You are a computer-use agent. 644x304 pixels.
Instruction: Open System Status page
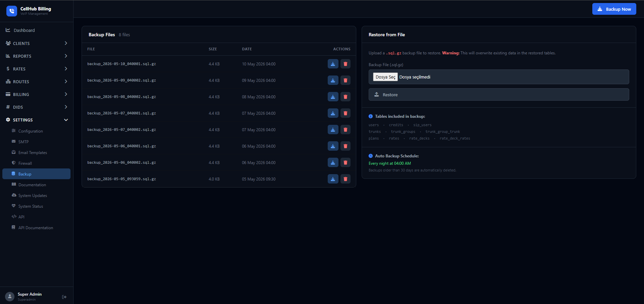36,206
